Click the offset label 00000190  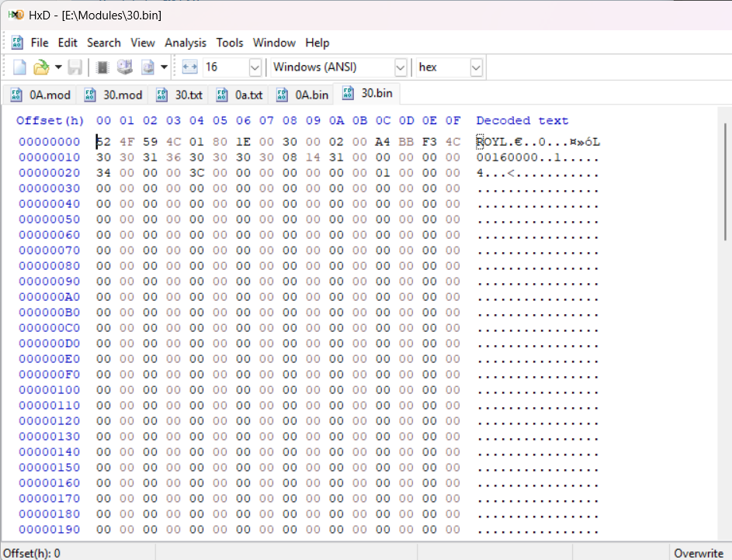click(50, 530)
